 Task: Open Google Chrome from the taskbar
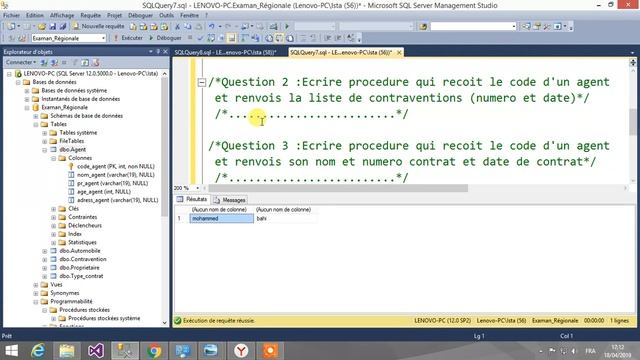click(154, 351)
